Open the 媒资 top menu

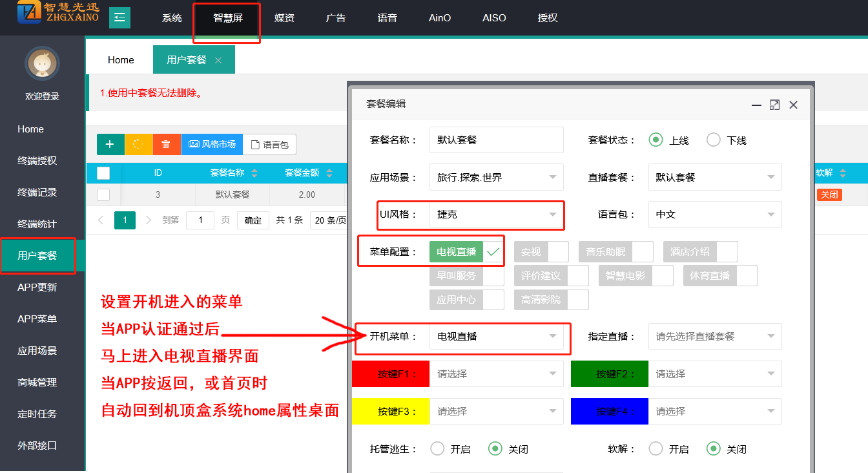click(x=284, y=18)
